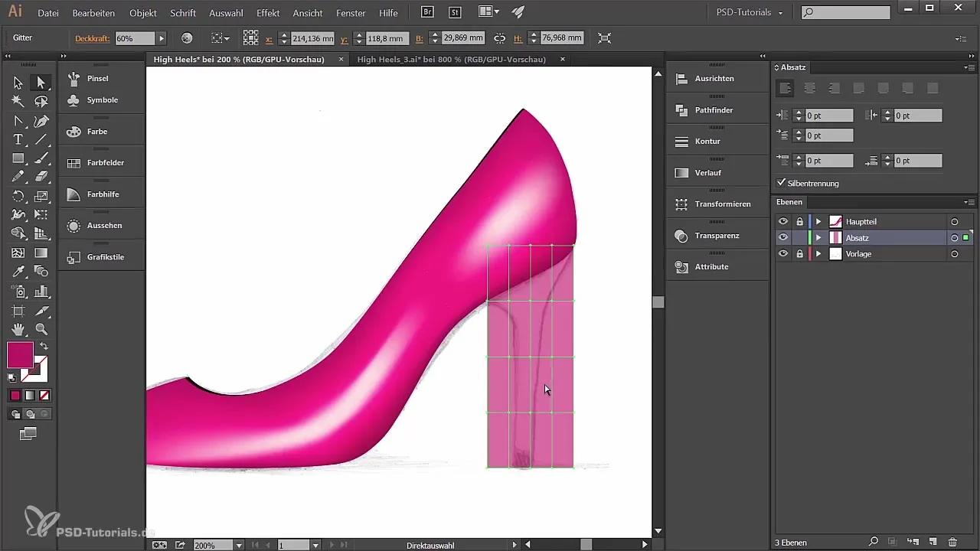Select the Scale tool
The width and height of the screenshot is (980, 551).
click(x=41, y=196)
